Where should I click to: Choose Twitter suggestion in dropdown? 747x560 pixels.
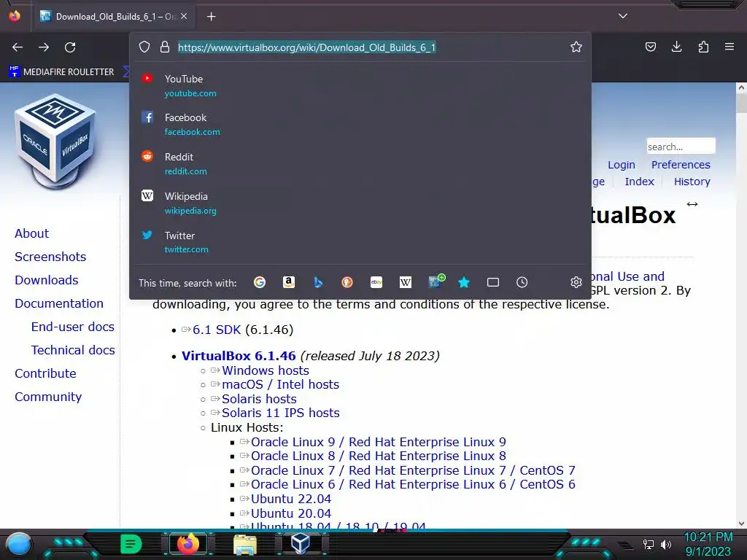(360, 242)
